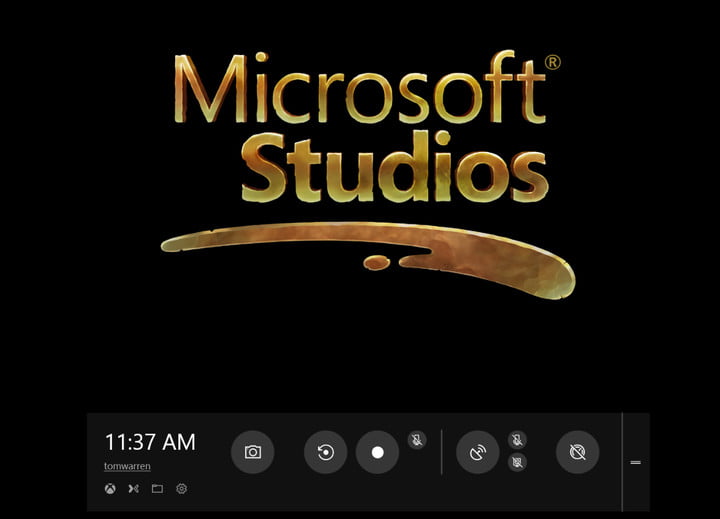Click the registered trademark symbol
Viewport: 720px width, 519px height.
coord(552,62)
